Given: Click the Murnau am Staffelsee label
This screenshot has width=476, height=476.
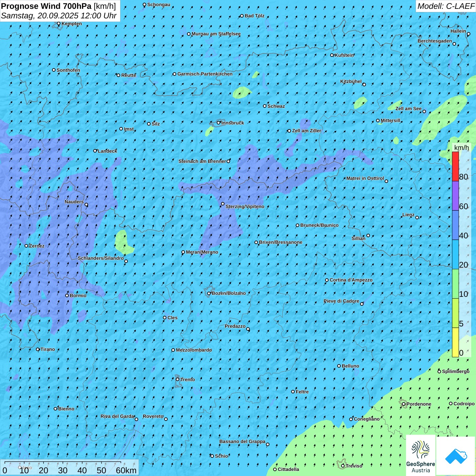Looking at the screenshot, I should pyautogui.click(x=216, y=34).
